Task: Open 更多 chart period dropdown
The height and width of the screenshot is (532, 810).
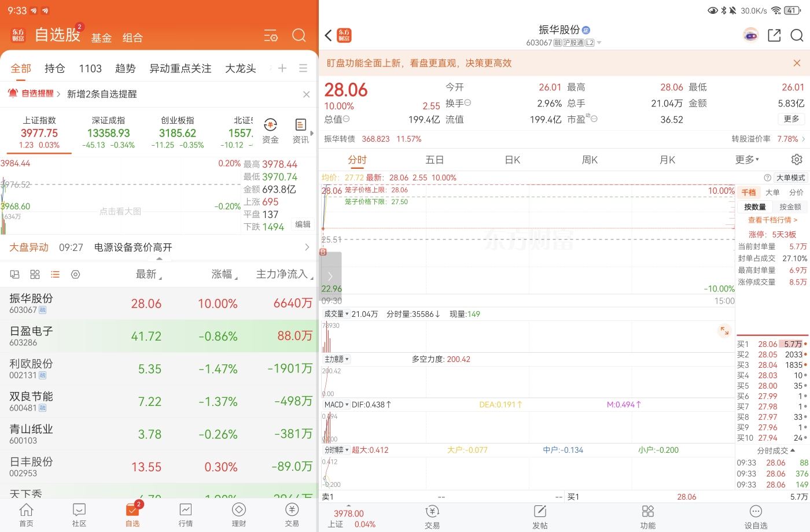Action: pyautogui.click(x=747, y=160)
